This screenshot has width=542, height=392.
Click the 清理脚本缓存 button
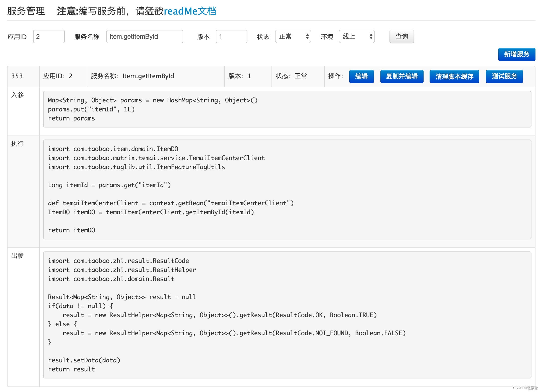[x=454, y=76]
